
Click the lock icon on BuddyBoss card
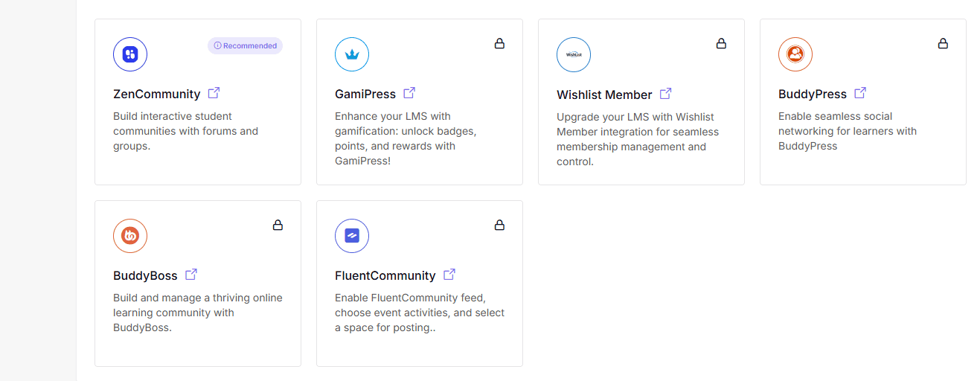(x=278, y=225)
